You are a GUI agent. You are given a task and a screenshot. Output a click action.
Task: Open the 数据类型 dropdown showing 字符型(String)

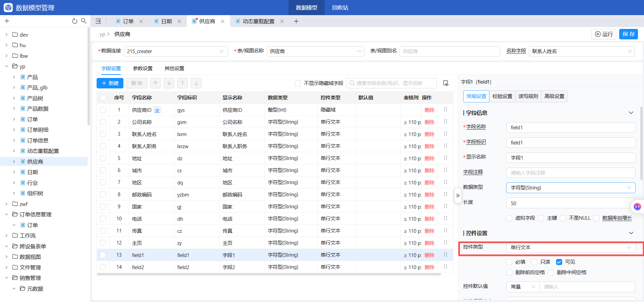coord(571,188)
